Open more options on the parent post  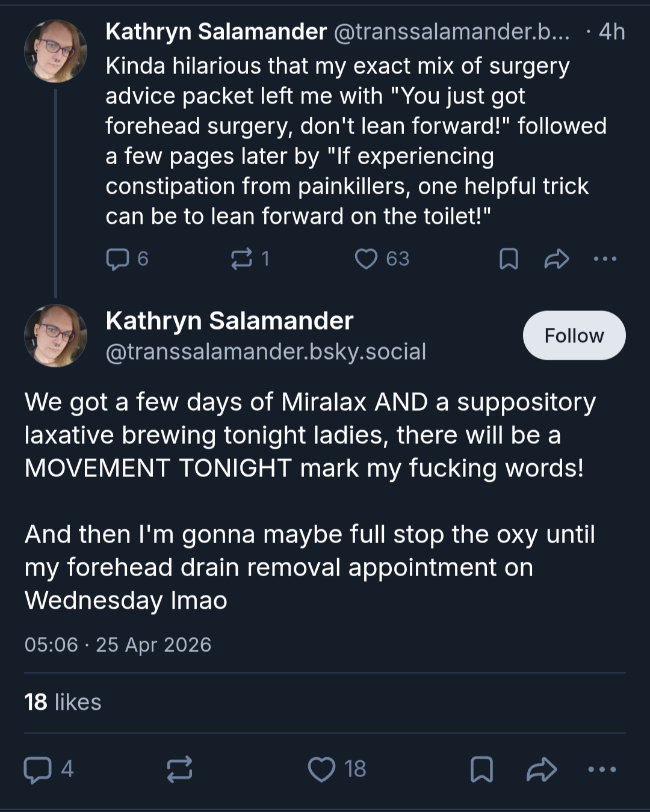click(605, 259)
